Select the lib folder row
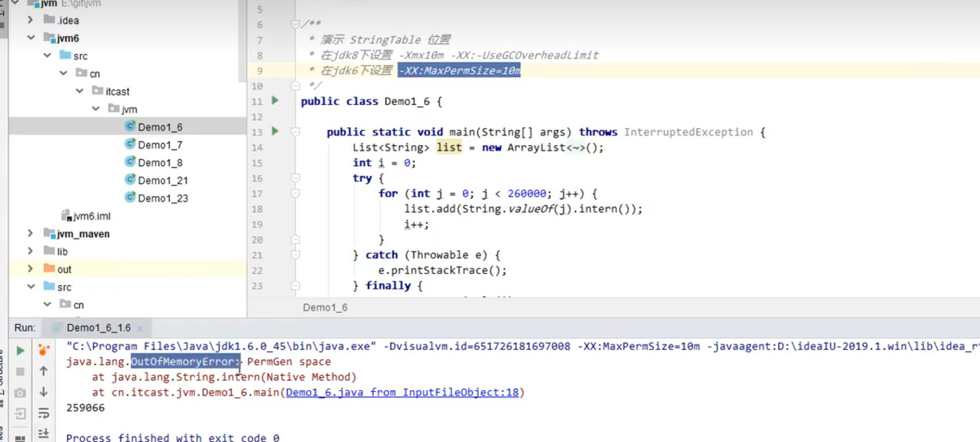 tap(128, 252)
